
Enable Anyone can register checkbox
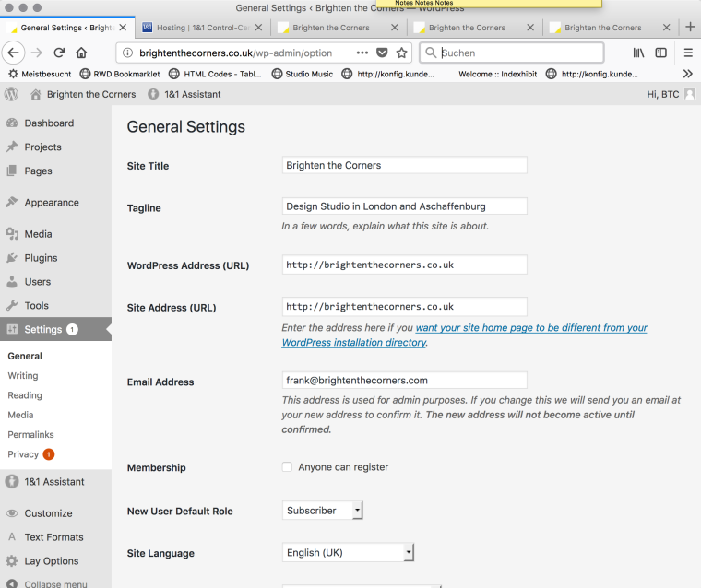288,467
